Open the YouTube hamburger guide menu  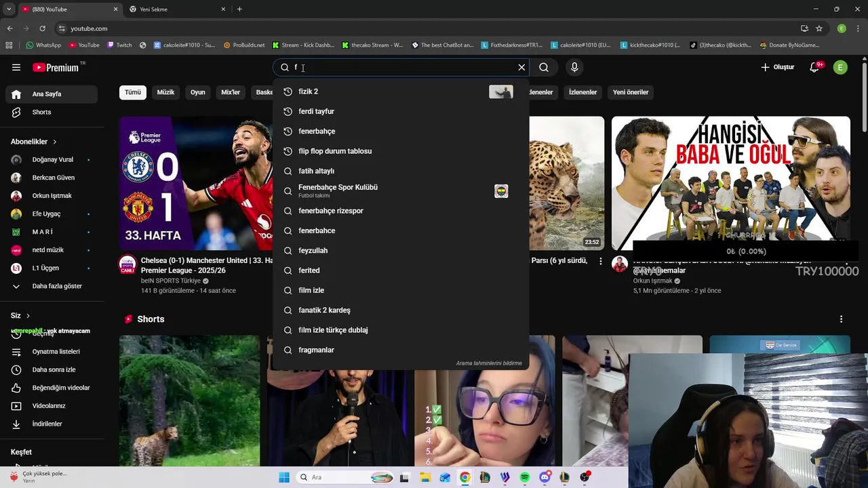point(16,67)
